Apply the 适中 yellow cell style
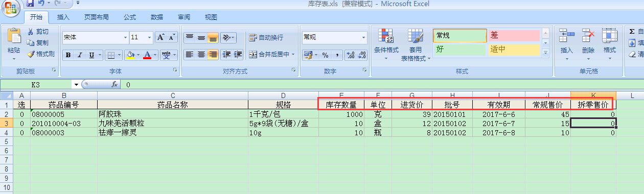This screenshot has height=194, width=644. click(514, 50)
